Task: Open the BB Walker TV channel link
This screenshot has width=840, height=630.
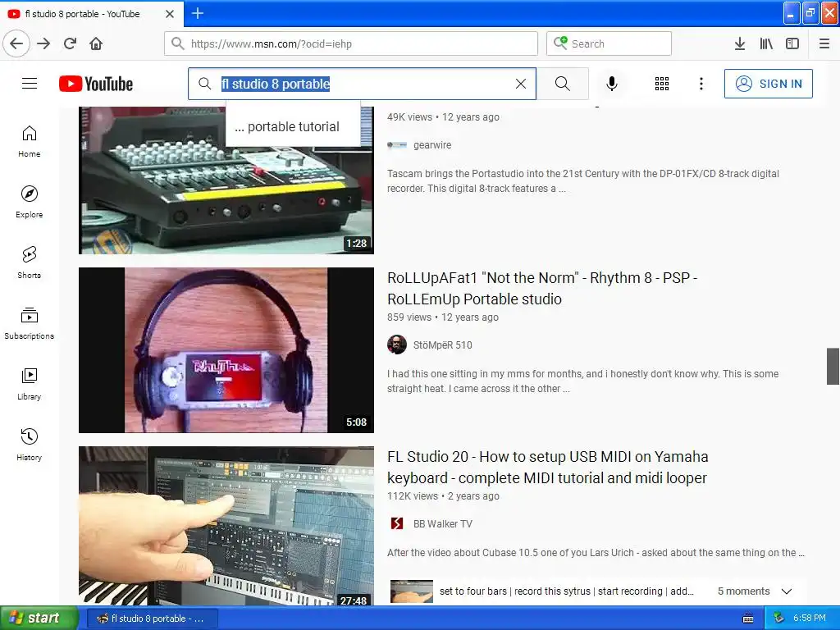Action: (x=442, y=524)
